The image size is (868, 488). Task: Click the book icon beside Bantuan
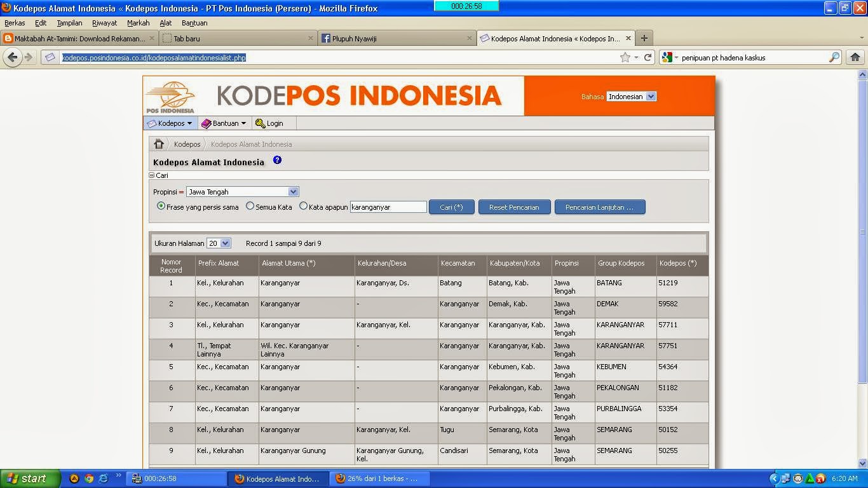click(206, 123)
